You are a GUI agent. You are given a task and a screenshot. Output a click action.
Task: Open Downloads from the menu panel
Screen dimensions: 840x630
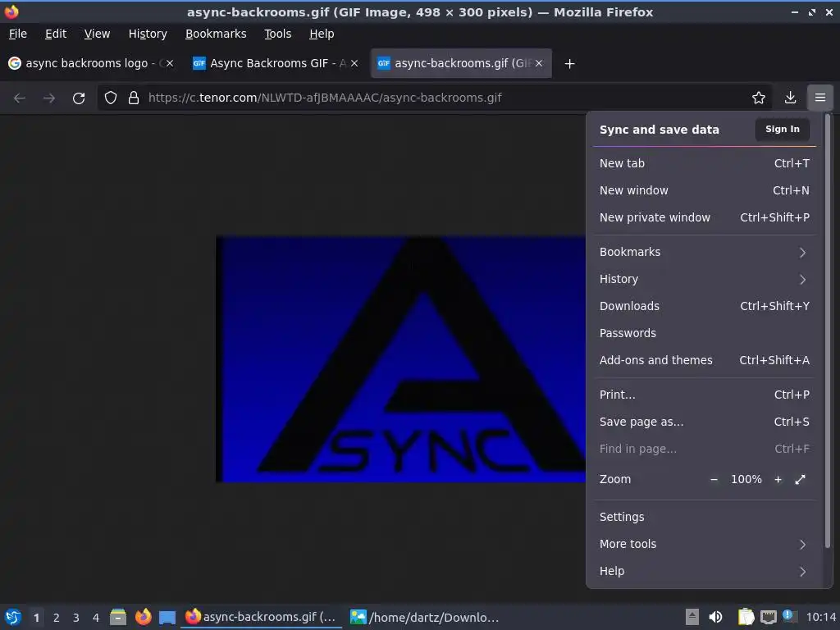pos(705,306)
